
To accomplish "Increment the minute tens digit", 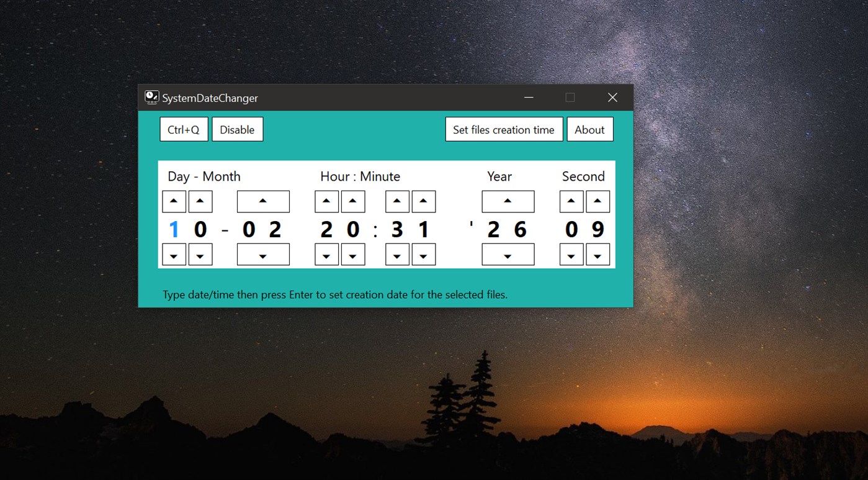I will [x=396, y=201].
